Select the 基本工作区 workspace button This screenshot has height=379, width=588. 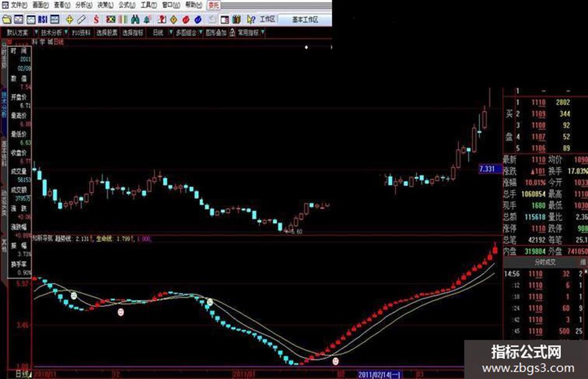tap(305, 19)
